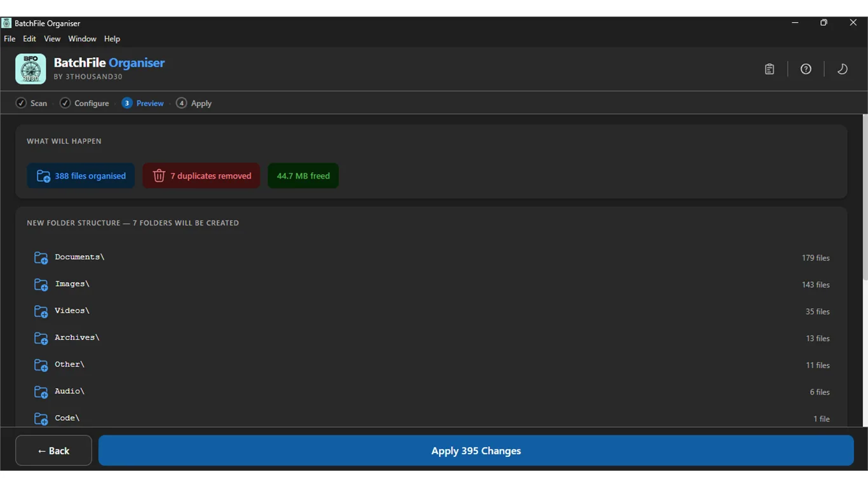This screenshot has width=868, height=488.
Task: Select the Preview step label
Action: point(150,103)
